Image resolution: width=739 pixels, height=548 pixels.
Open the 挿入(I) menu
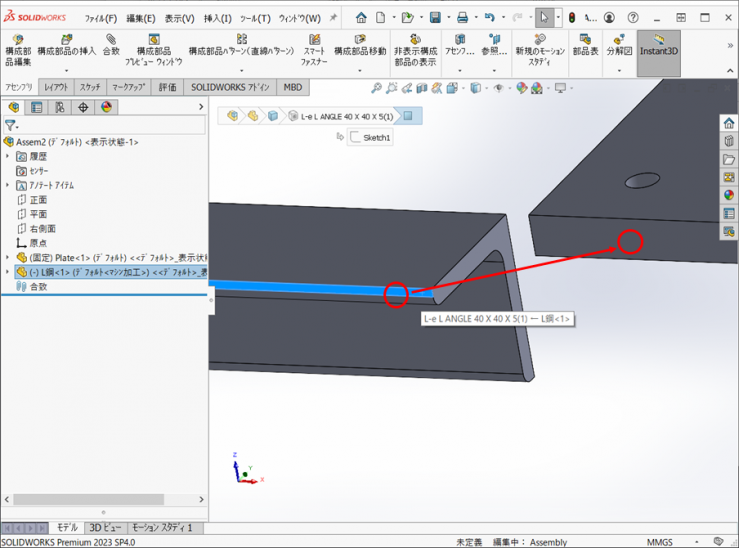pyautogui.click(x=217, y=18)
